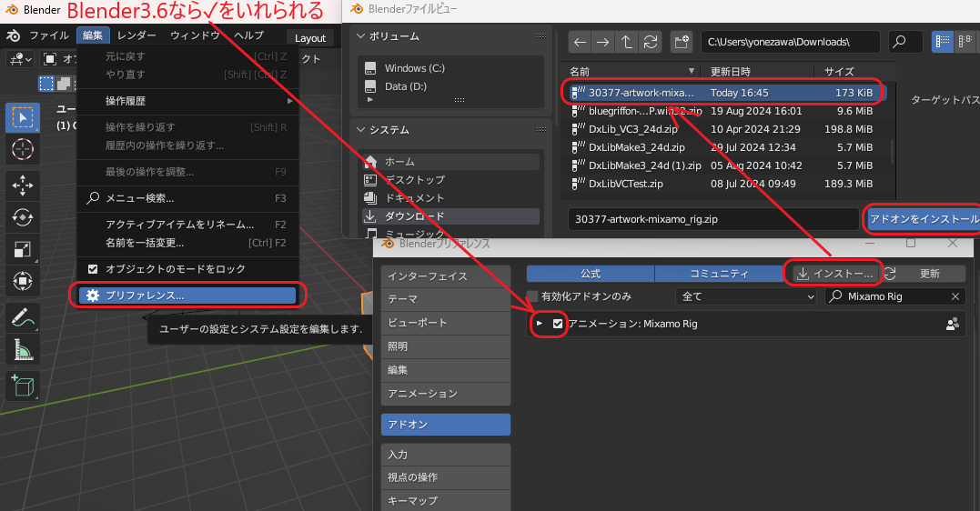Click the directory path field
This screenshot has width=980, height=511.
790,42
